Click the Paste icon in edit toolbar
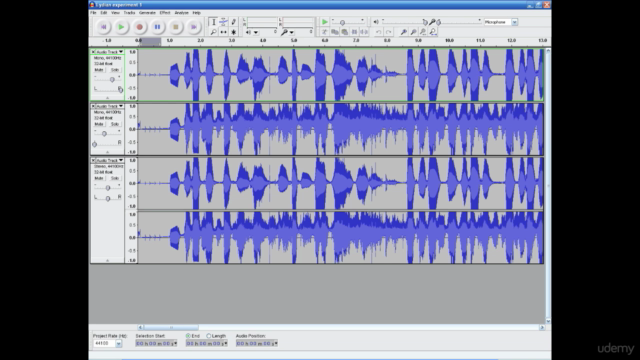Viewport: 640px width, 360px height. pos(344,32)
